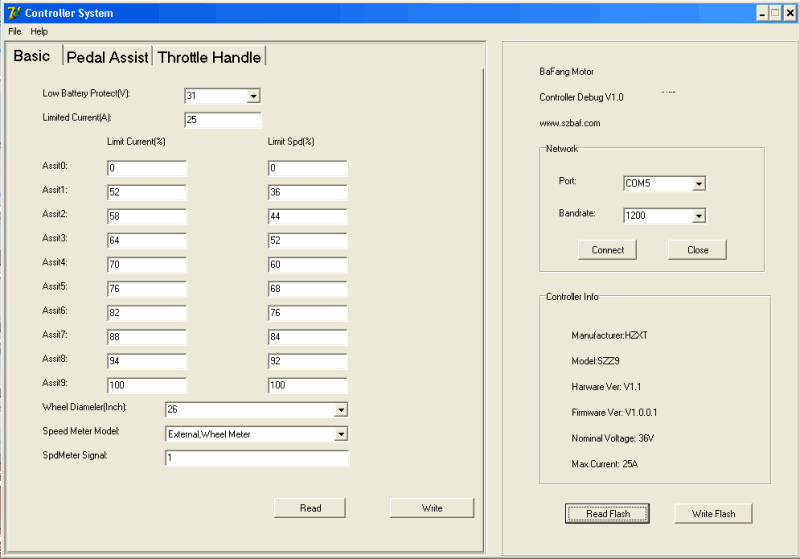Expand the Wheel Diameter(Inch) dropdown
The height and width of the screenshot is (559, 800).
(x=341, y=410)
